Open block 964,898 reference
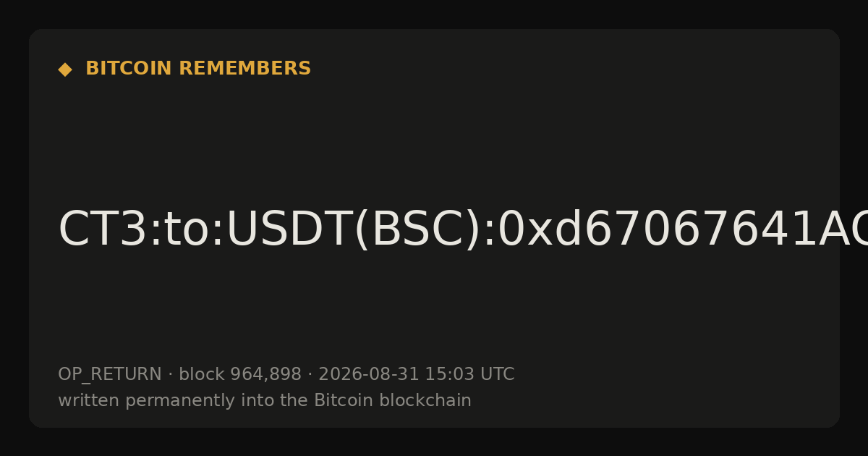 click(240, 375)
